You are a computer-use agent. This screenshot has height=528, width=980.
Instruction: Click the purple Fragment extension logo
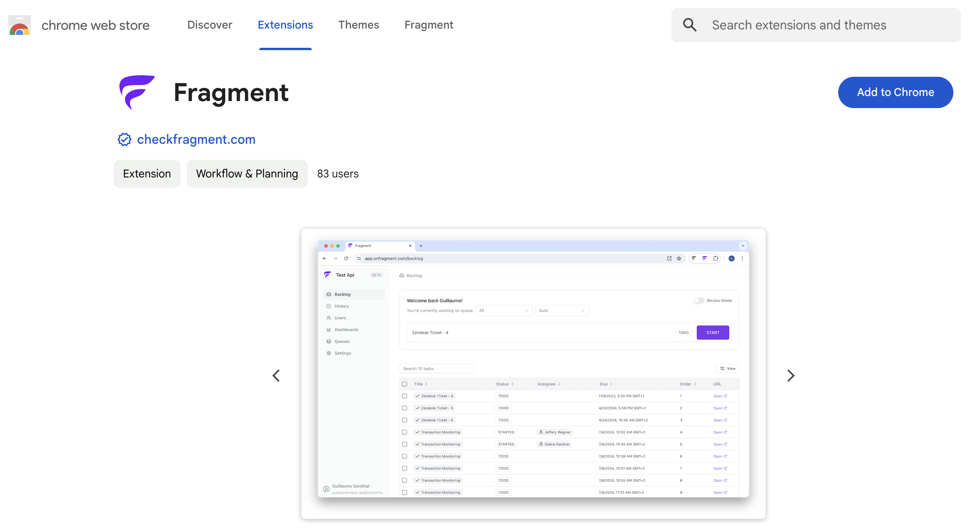[137, 92]
